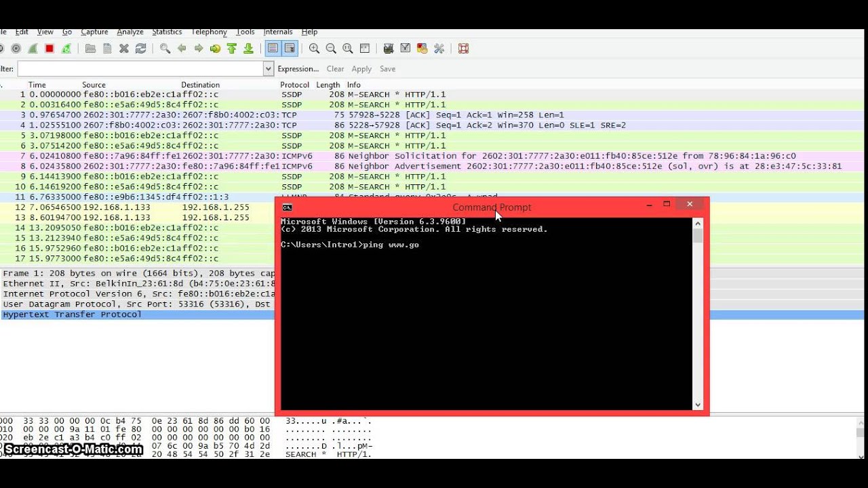Open the Tools menu
The image size is (868, 488).
click(x=245, y=32)
